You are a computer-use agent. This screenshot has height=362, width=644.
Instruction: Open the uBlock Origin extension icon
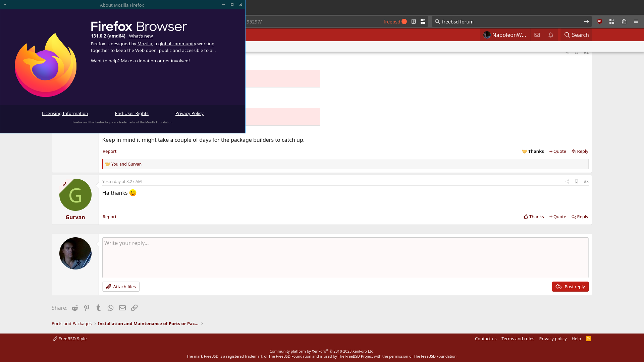600,21
